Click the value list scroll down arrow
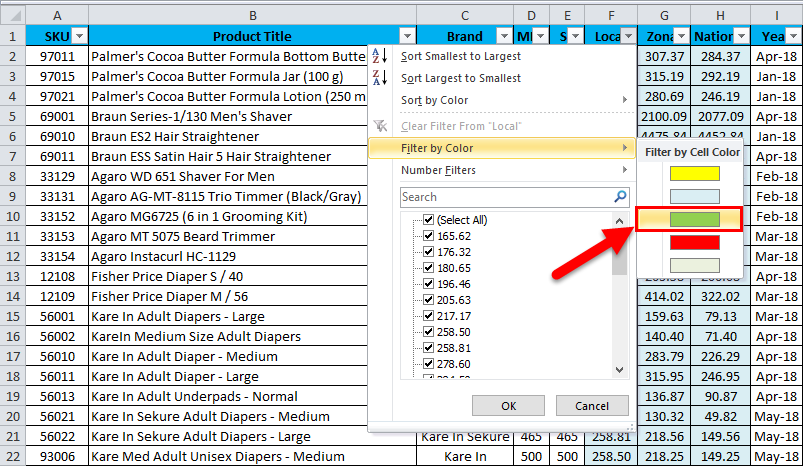 (619, 370)
